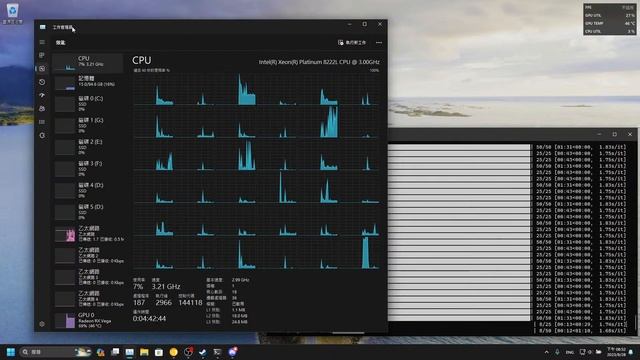The image size is (640, 360).
Task: Open Task Manager hamburger navigation menu
Action: pos(42,42)
